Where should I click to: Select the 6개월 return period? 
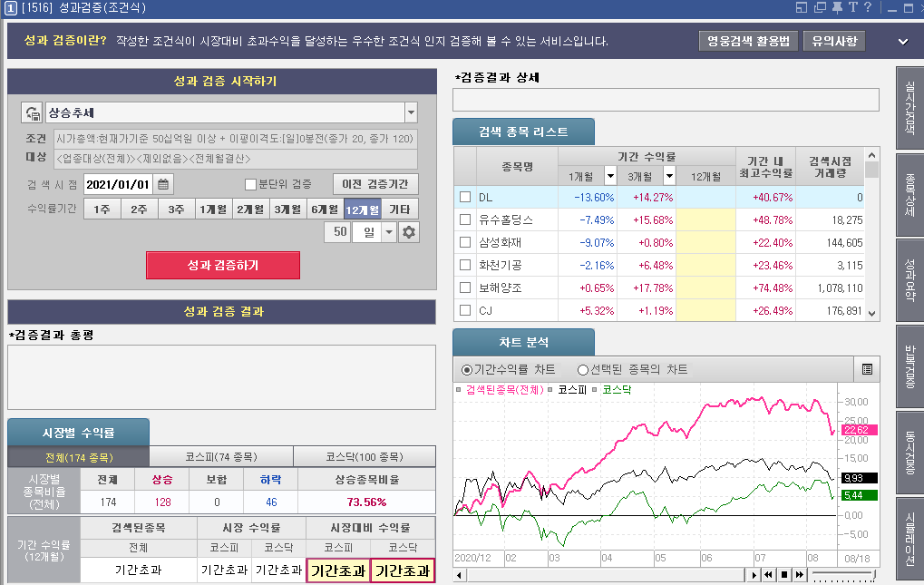click(325, 210)
